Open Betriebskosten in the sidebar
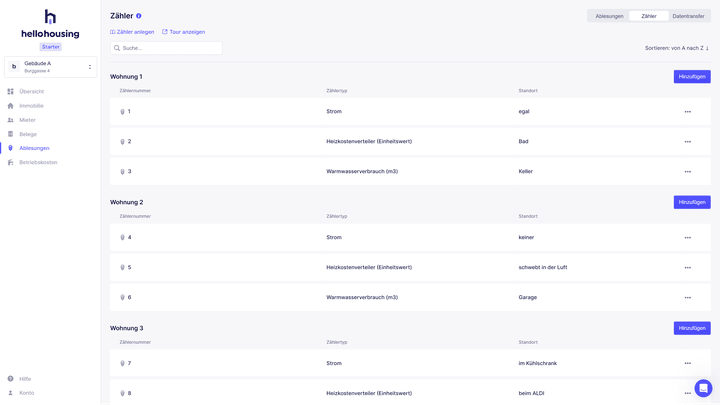 pos(38,162)
